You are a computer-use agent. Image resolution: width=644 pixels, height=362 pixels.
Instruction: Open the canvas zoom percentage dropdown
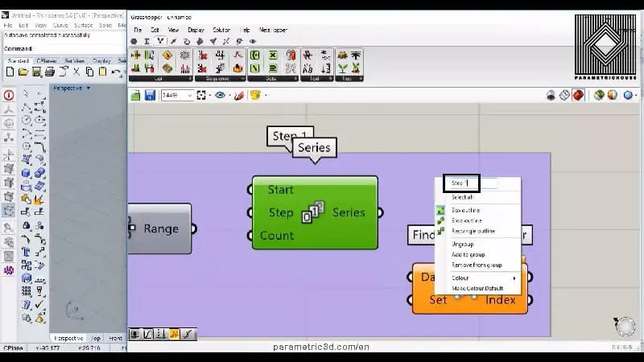pos(191,95)
